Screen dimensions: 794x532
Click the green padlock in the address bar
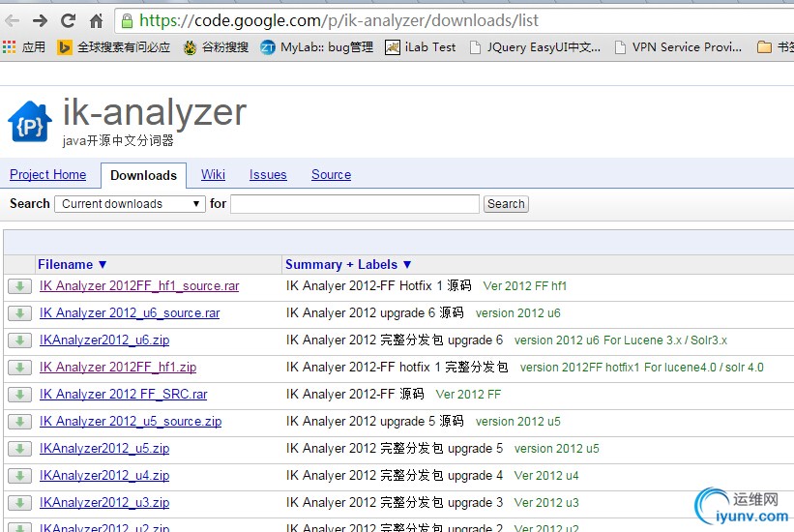coord(127,20)
